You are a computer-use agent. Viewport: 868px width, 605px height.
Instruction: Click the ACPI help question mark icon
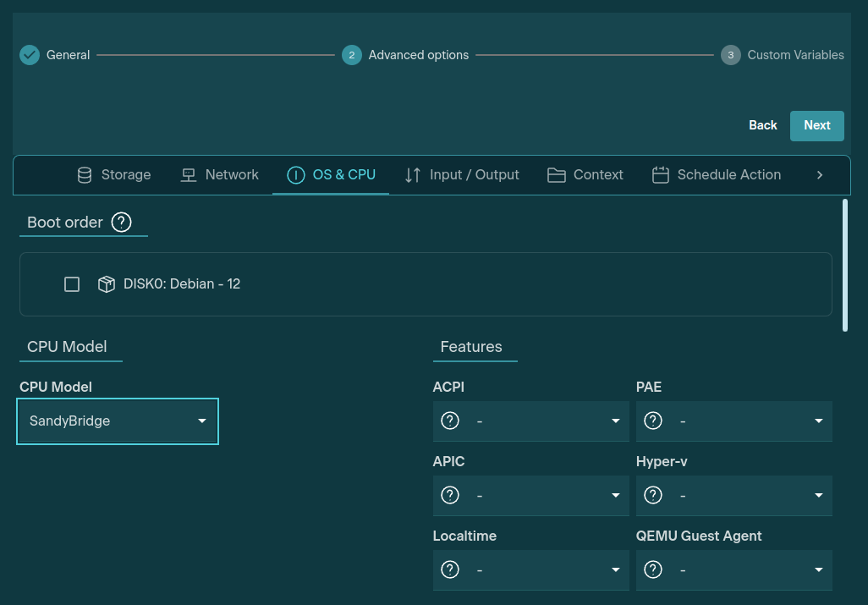450,421
